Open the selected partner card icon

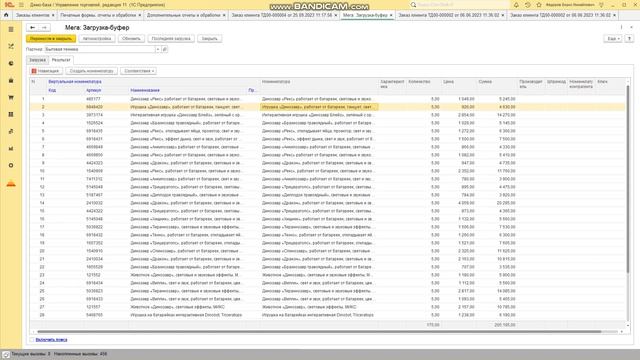point(165,49)
